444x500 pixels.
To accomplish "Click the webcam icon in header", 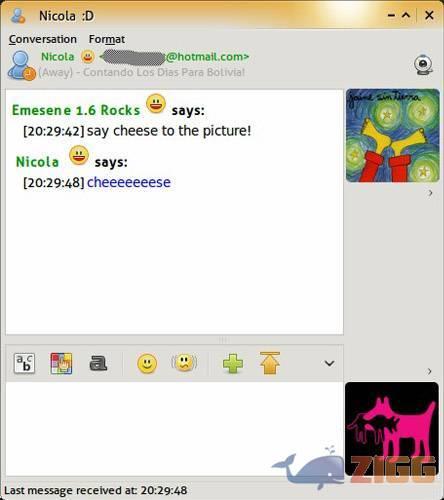I will [423, 64].
